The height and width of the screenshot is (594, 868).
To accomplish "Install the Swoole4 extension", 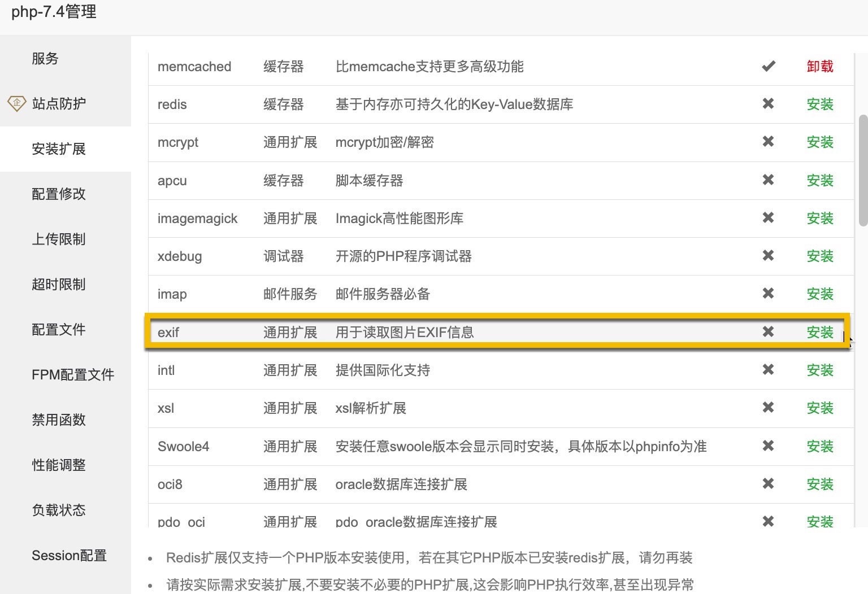I will tap(820, 447).
